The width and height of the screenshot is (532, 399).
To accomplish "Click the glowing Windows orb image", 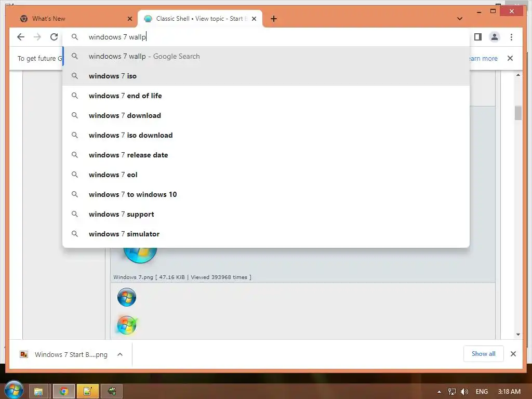I will [127, 325].
